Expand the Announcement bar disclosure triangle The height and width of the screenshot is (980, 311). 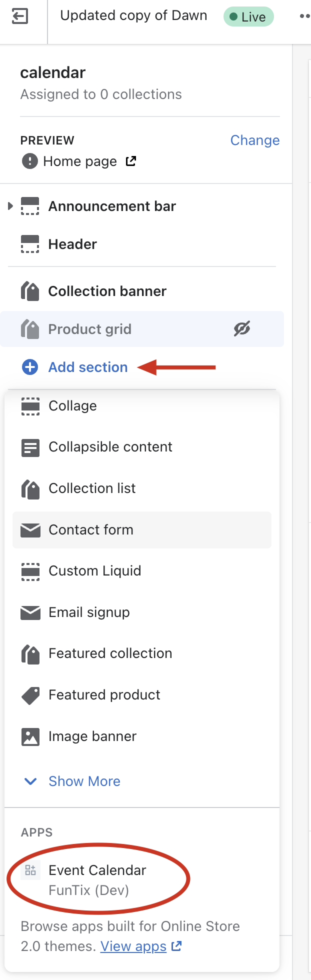(10, 206)
